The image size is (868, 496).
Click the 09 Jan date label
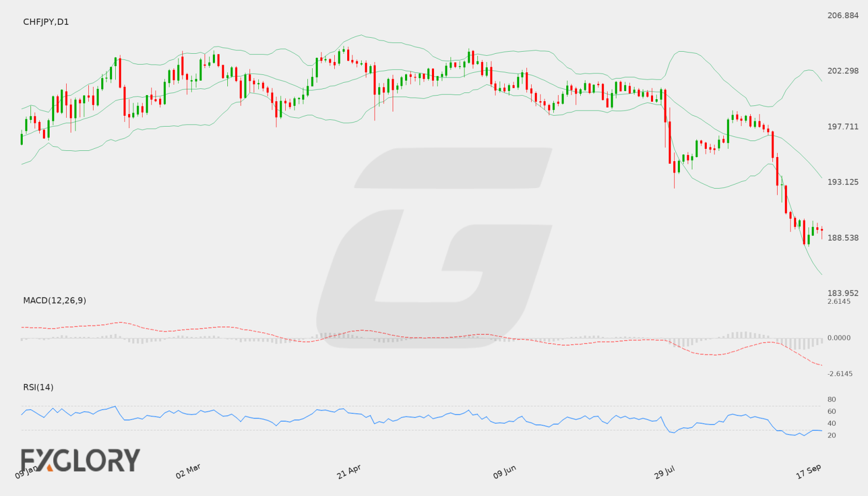(26, 471)
